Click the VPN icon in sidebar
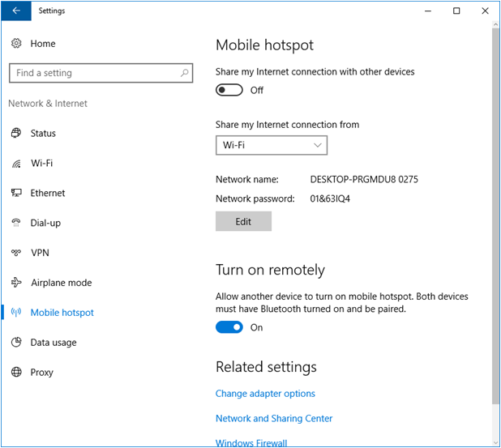 point(16,253)
